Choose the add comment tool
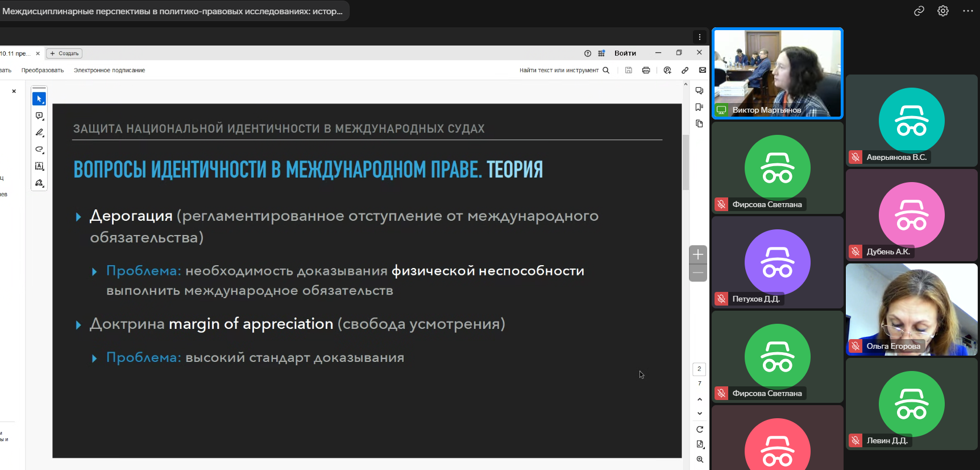This screenshot has width=980, height=470. pos(39,116)
